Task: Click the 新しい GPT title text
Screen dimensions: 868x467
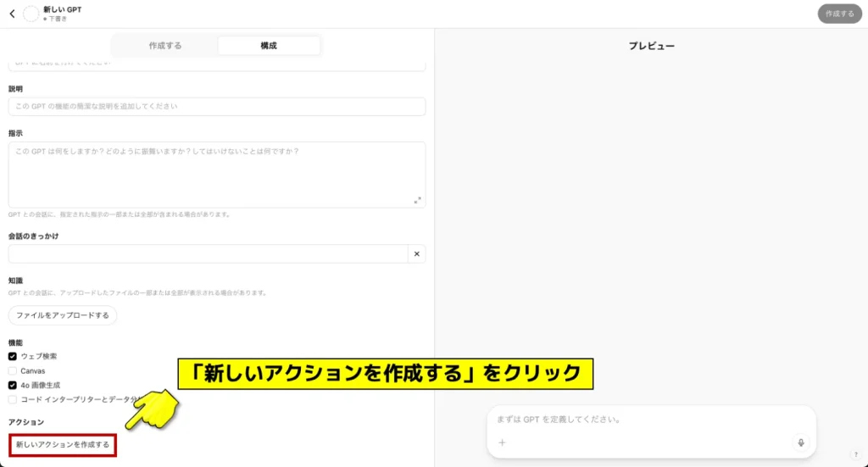Action: coord(63,9)
